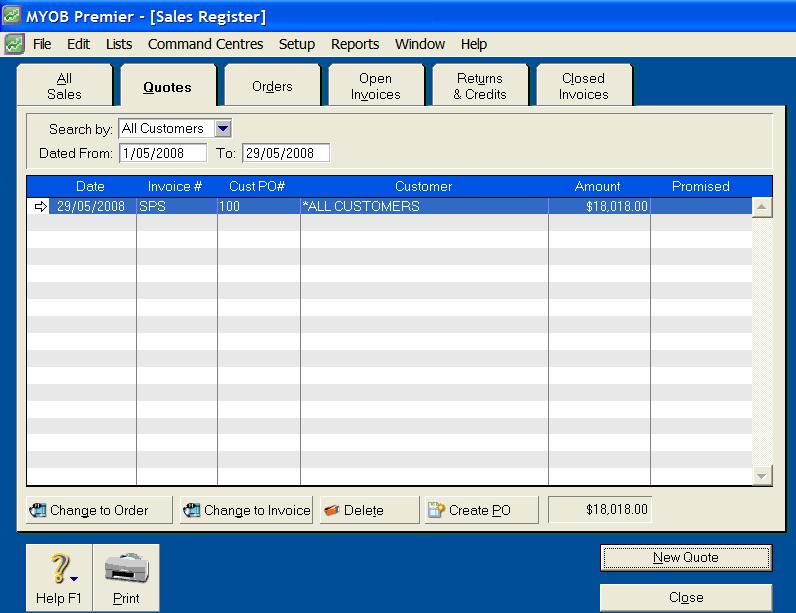Click the zoom arrow on the SPS quote row

41,207
